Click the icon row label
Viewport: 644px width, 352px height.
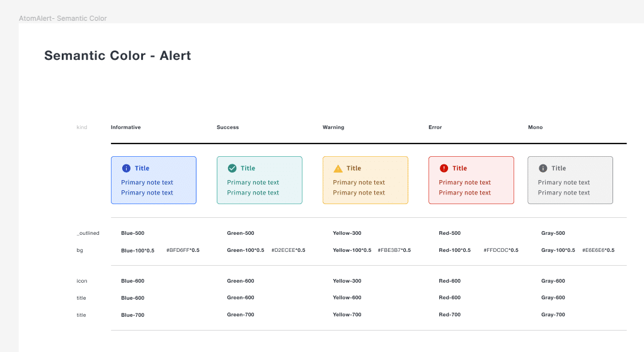click(x=82, y=281)
